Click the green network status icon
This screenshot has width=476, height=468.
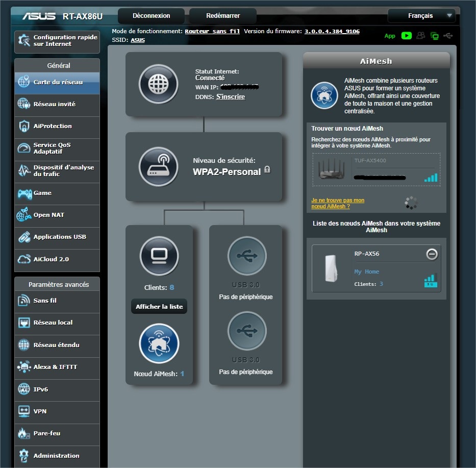(x=434, y=36)
